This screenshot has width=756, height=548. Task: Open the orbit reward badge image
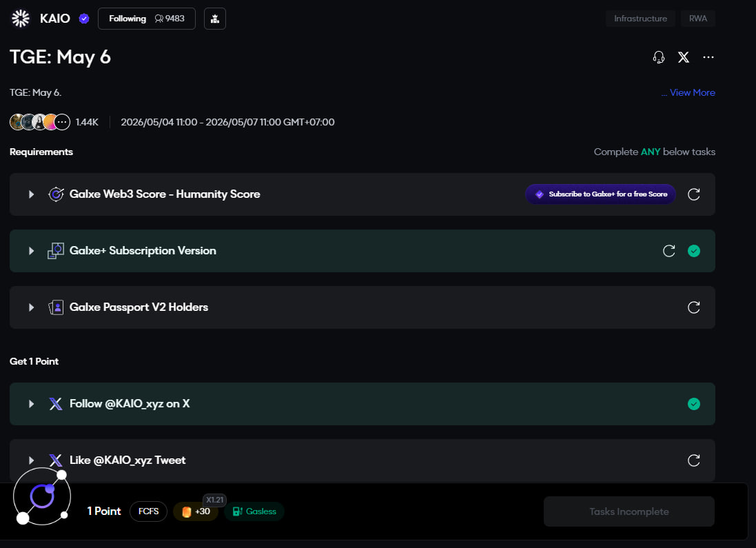pyautogui.click(x=42, y=496)
